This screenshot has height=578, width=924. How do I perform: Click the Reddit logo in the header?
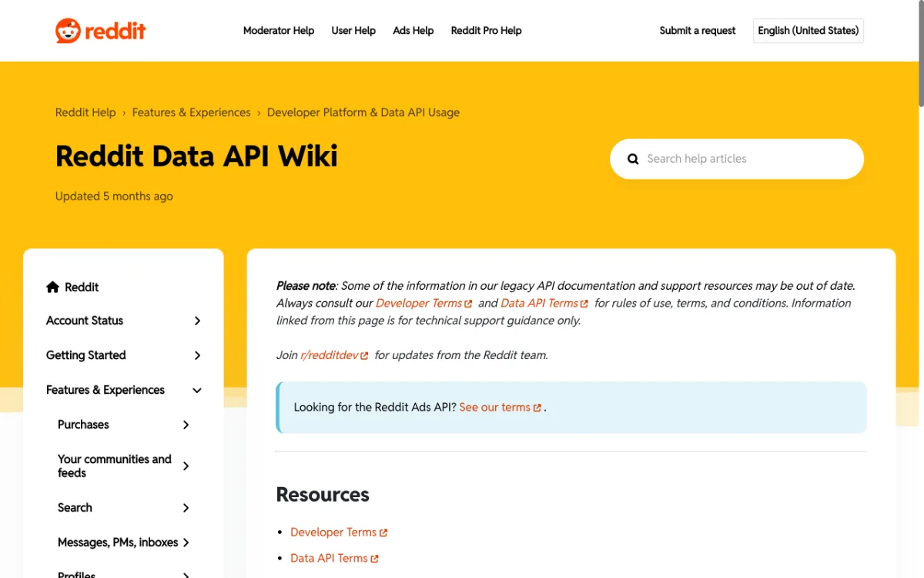click(x=101, y=31)
